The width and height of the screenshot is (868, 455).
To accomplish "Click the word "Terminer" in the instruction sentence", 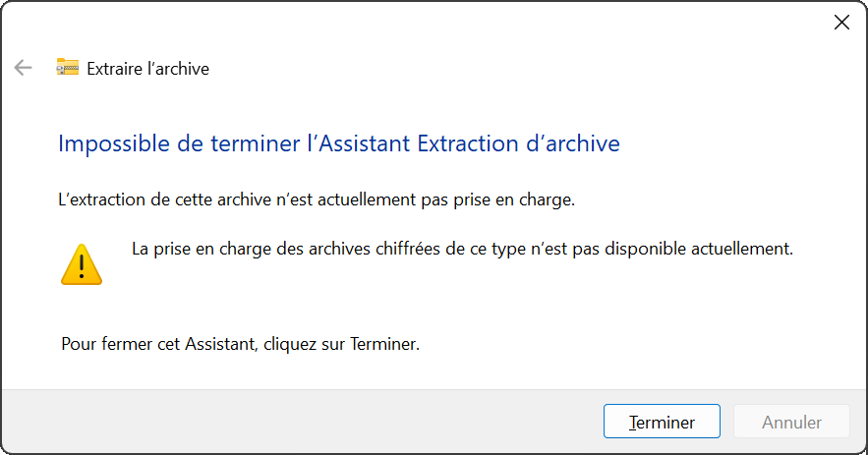I will [383, 345].
